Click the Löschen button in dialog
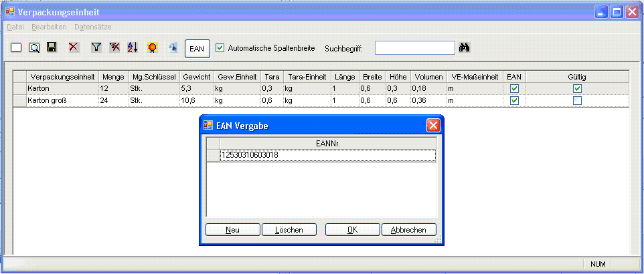 point(288,230)
